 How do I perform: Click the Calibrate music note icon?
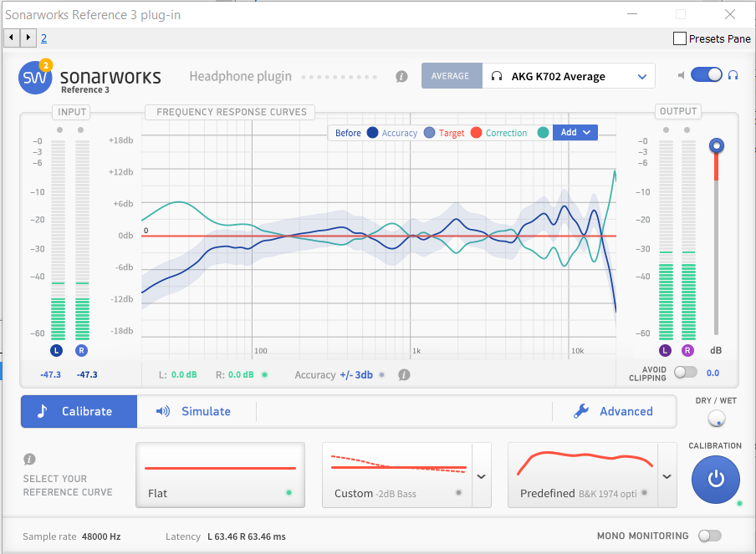[x=43, y=411]
